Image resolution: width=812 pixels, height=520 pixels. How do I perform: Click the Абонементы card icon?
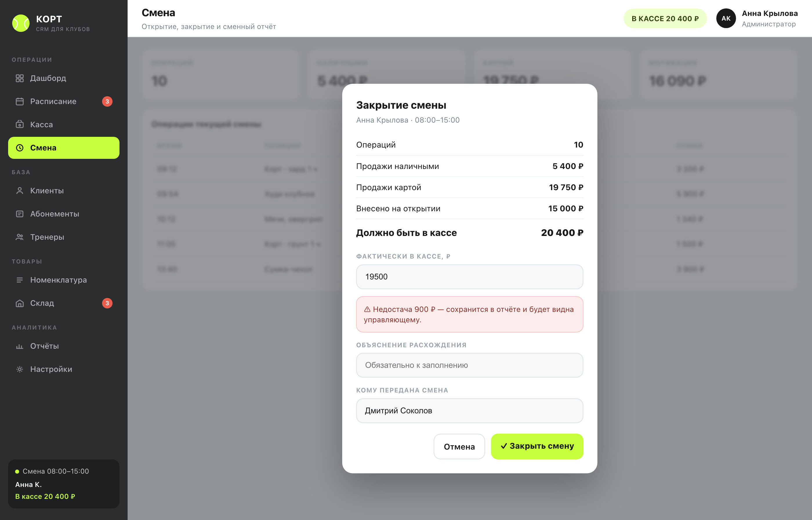click(20, 214)
